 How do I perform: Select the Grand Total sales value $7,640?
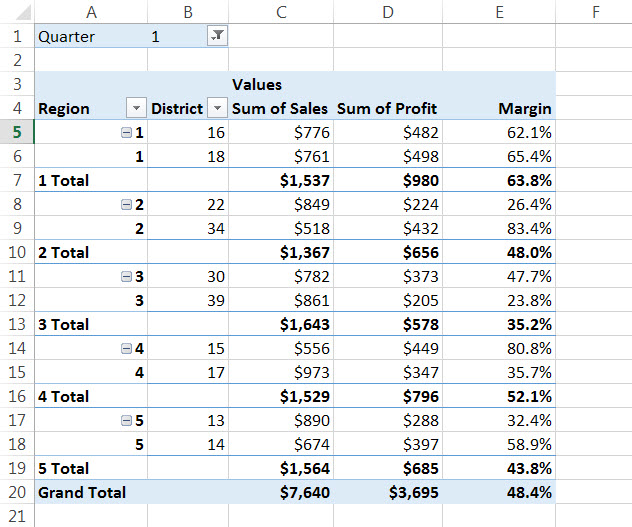click(300, 492)
